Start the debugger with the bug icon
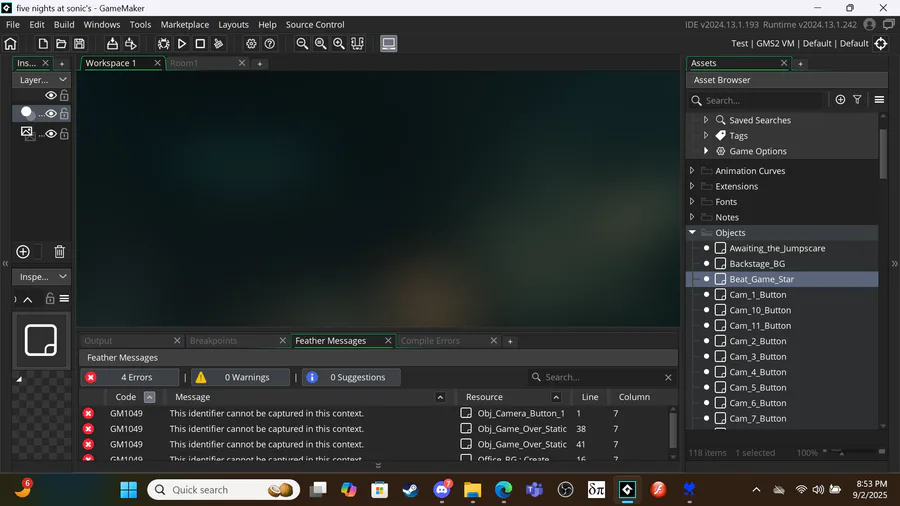The image size is (900, 506). click(x=164, y=44)
